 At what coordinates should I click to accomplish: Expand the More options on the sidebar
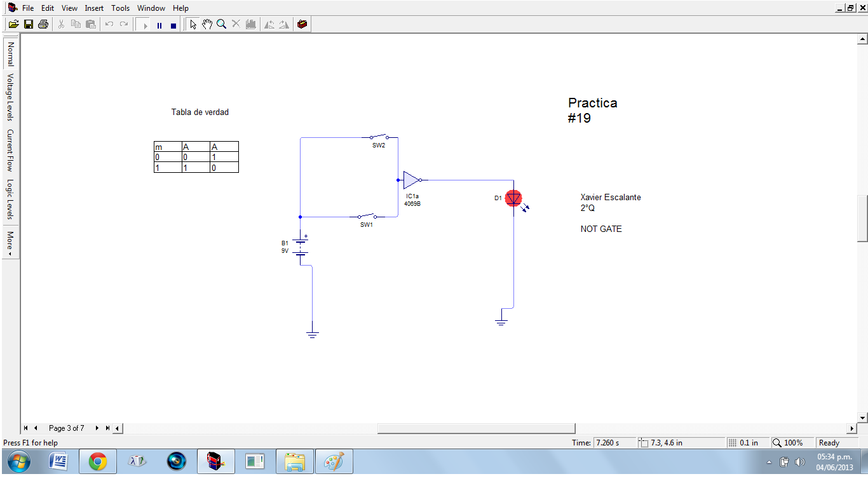[9, 241]
